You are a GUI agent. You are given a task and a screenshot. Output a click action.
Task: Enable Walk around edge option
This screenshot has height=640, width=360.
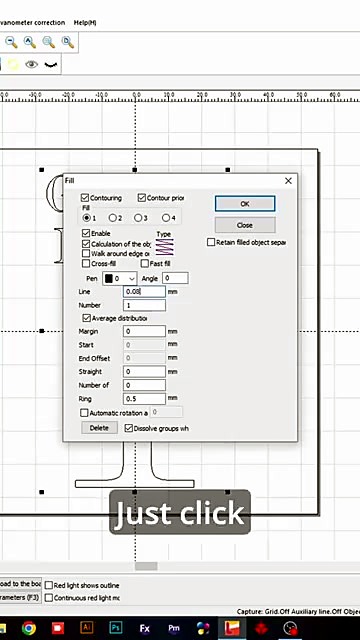86,253
